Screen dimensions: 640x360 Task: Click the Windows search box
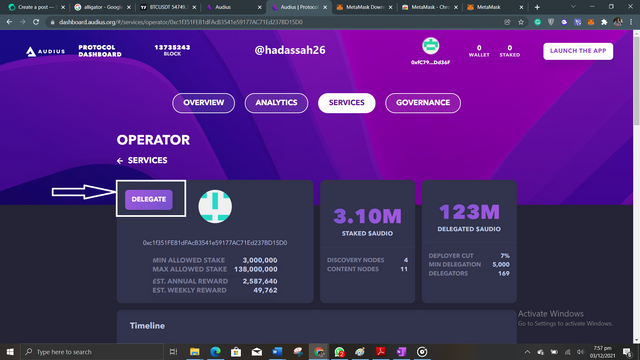92,351
